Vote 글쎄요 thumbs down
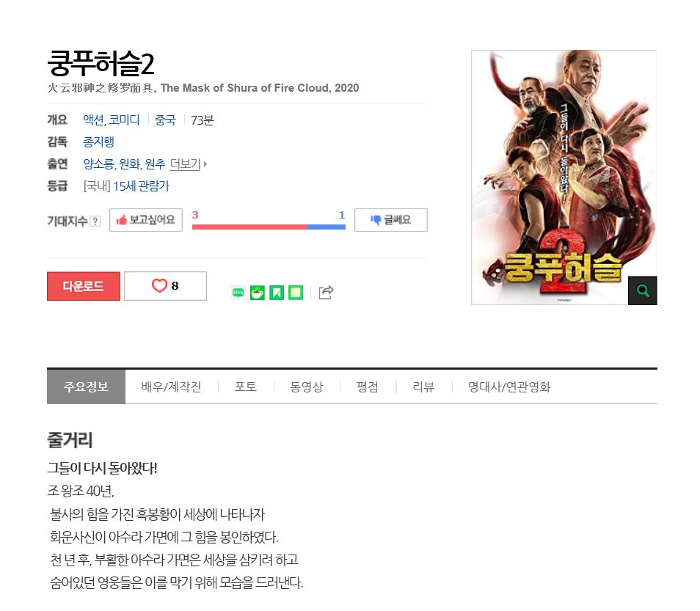This screenshot has height=611, width=700. (x=390, y=220)
